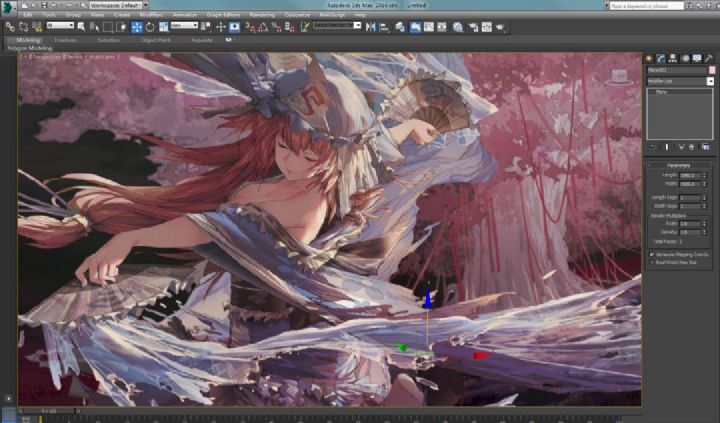Click the Select and Manipulate tool
Viewport: 720px width, 423px height.
pos(221,27)
